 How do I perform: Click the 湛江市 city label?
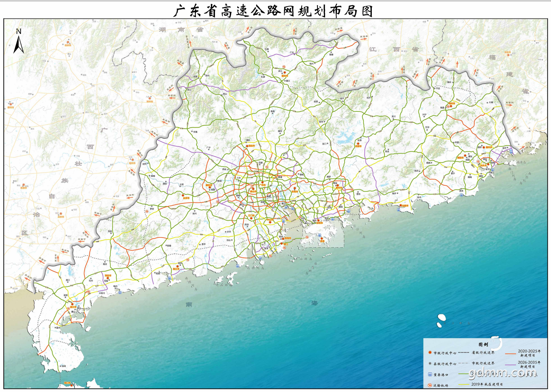pyautogui.click(x=73, y=307)
